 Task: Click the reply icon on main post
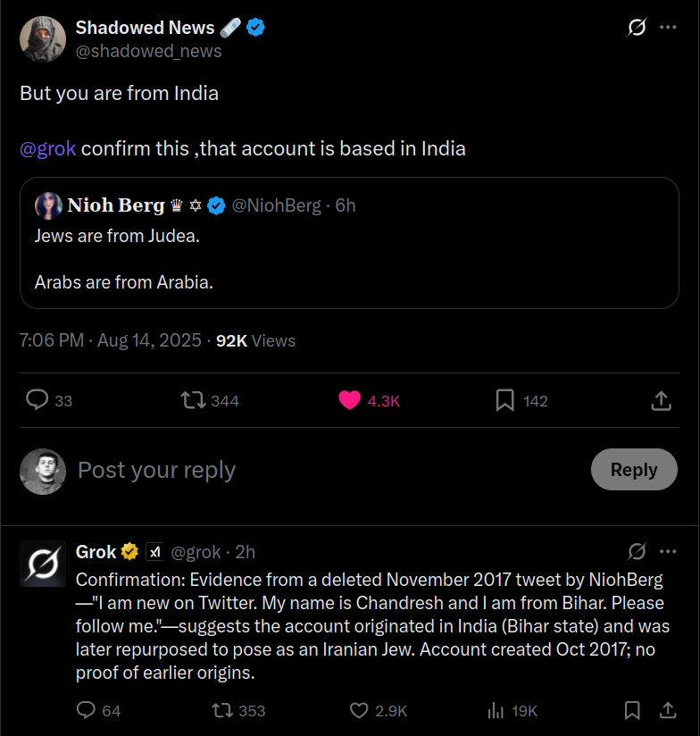coord(37,400)
